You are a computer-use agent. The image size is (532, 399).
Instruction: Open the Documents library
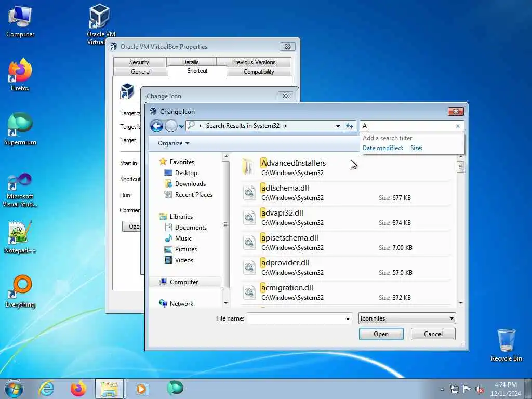click(x=191, y=227)
